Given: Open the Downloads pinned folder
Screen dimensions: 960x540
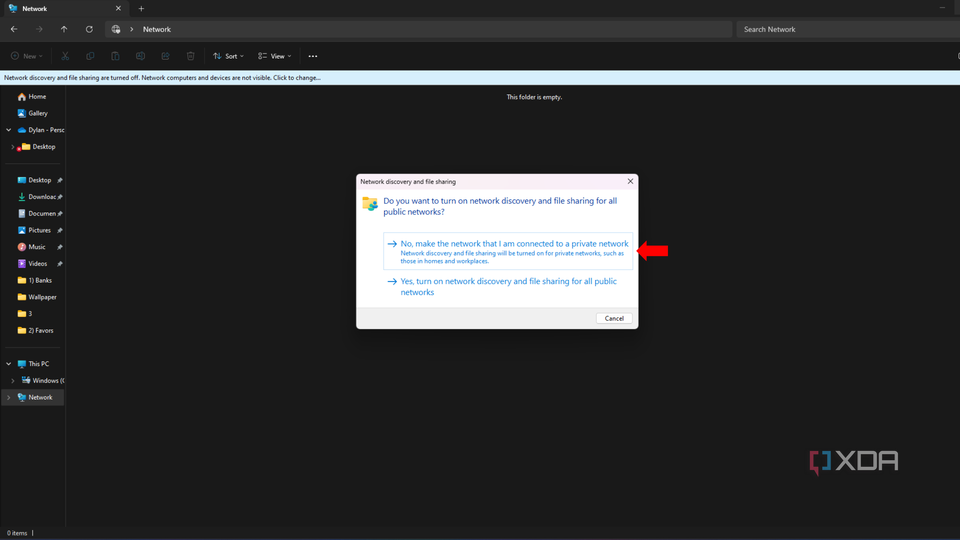Looking at the screenshot, I should click(x=41, y=197).
